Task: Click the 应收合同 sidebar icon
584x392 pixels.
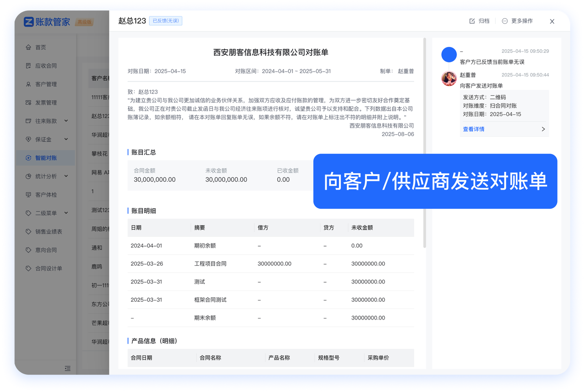Action: (x=28, y=66)
